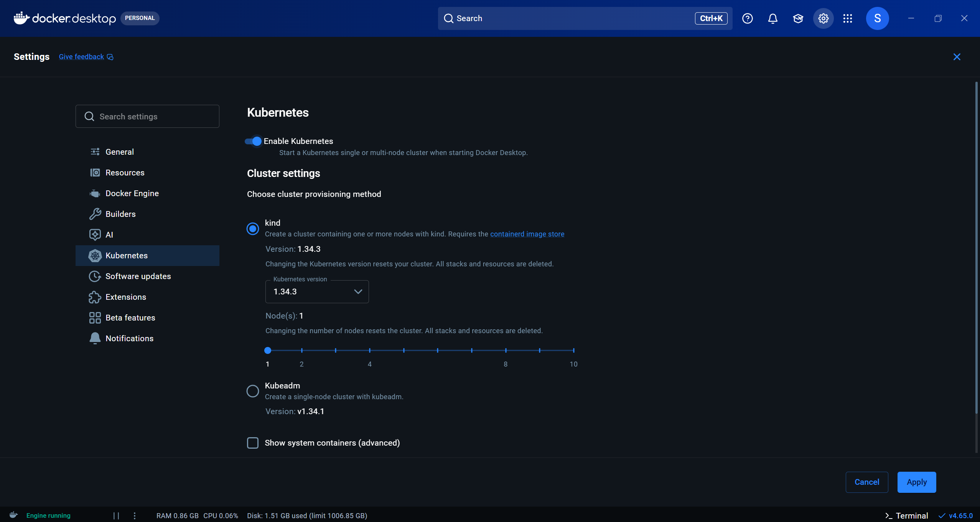Click the feedback icon beside Give feedback
Image resolution: width=980 pixels, height=522 pixels.
(x=110, y=57)
